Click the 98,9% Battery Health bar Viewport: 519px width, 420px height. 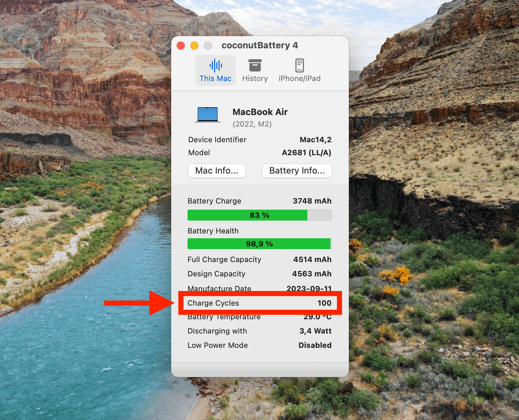pyautogui.click(x=259, y=244)
